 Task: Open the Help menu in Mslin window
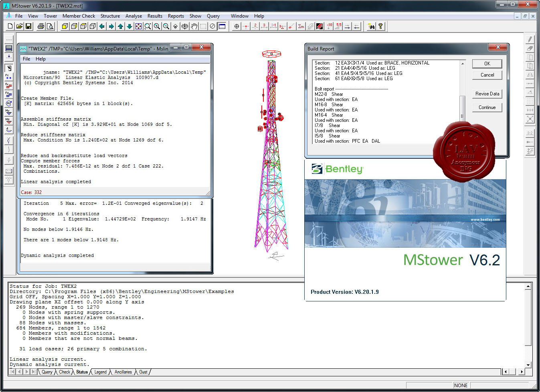pos(40,59)
